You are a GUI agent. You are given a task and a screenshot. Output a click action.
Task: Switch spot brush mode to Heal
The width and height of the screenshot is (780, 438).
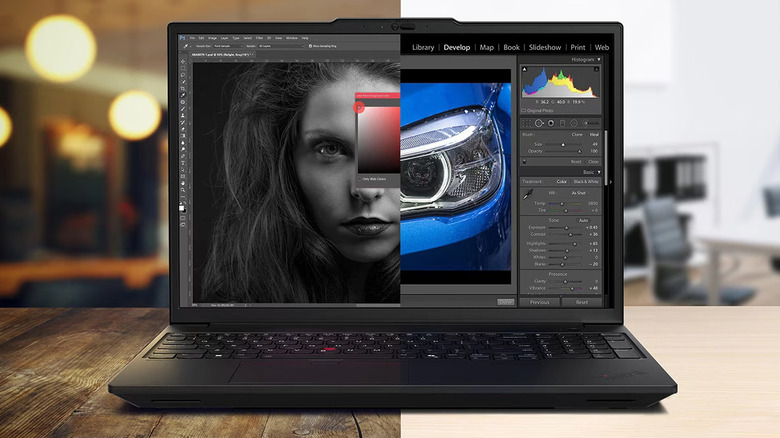(594, 134)
